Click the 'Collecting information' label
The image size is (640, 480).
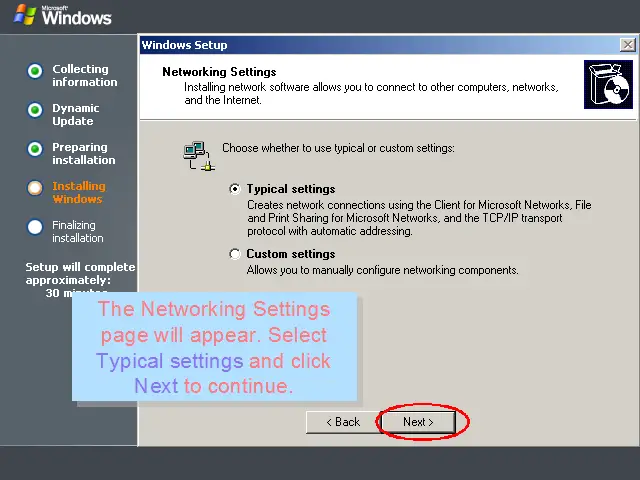coord(84,76)
